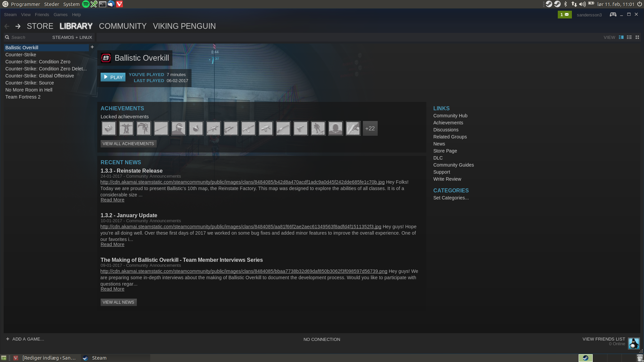Screen dimensions: 644x362
Task: Open the View menu
Action: tap(26, 14)
